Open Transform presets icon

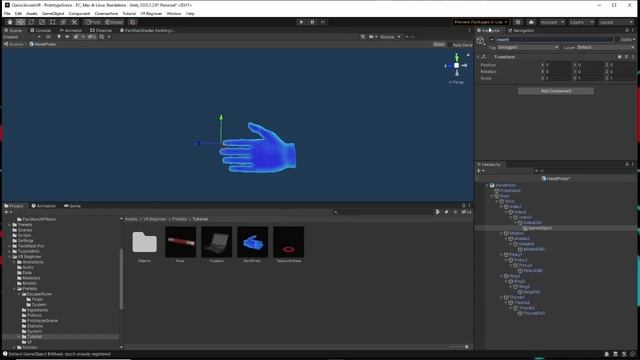tap(627, 57)
